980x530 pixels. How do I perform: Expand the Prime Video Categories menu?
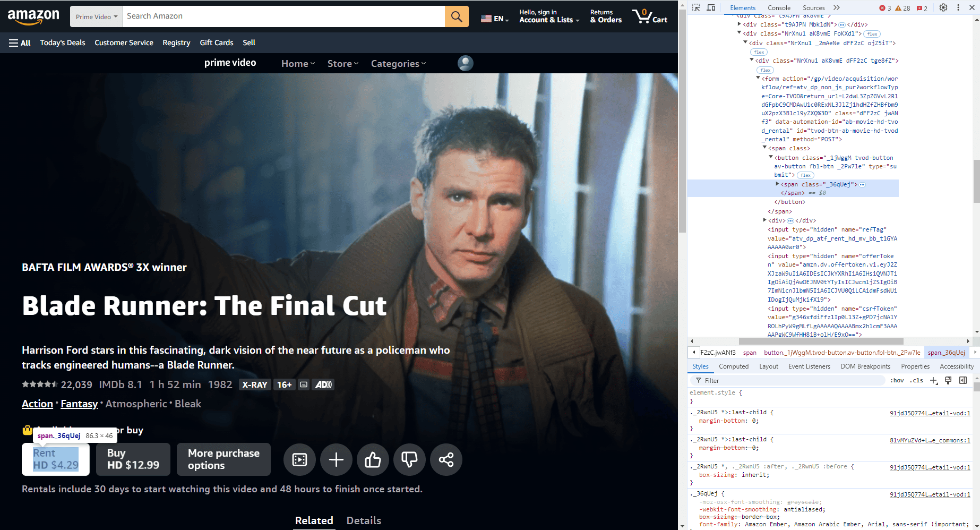click(398, 64)
